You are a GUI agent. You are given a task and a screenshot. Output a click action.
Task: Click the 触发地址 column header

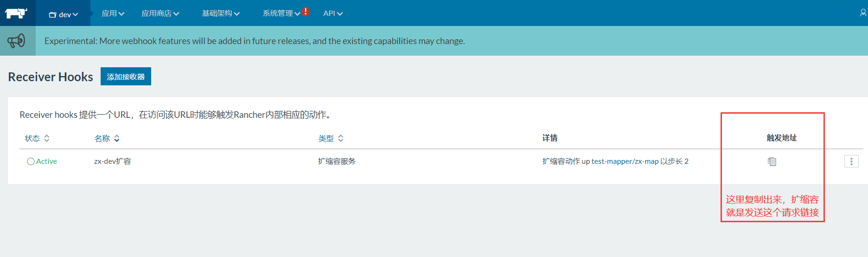[x=781, y=138]
